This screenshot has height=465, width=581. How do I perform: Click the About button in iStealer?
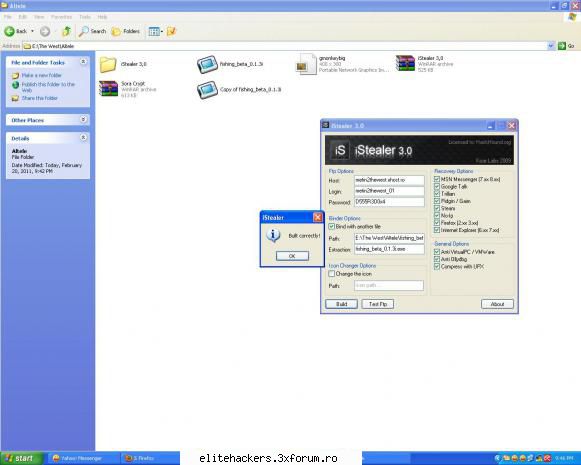point(497,304)
